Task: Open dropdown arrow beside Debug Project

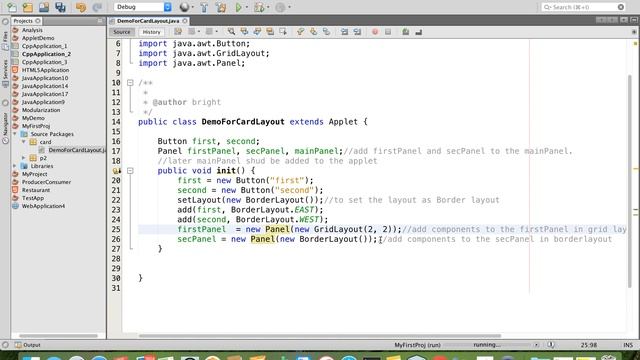Action: point(268,7)
